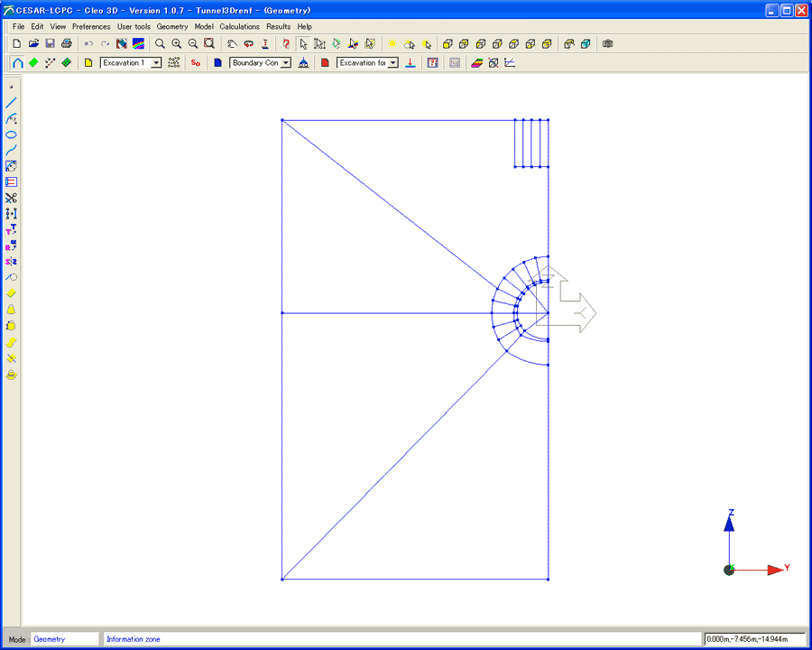Screen dimensions: 812x650
Task: Click the New file icon
Action: [17, 43]
